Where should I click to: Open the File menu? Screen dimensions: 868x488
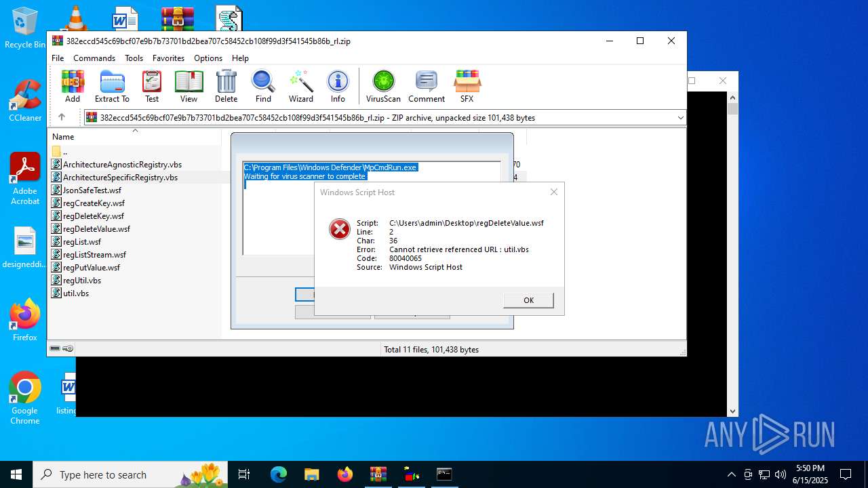58,58
